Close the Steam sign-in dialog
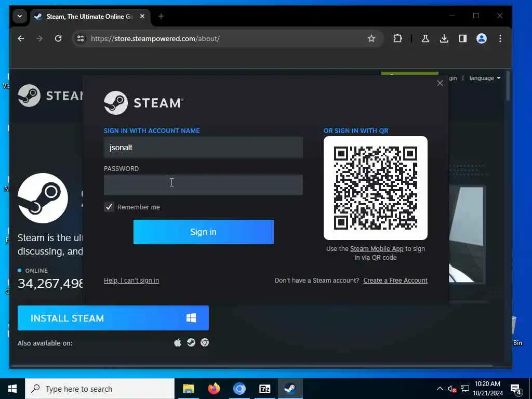The width and height of the screenshot is (532, 399). [x=440, y=83]
